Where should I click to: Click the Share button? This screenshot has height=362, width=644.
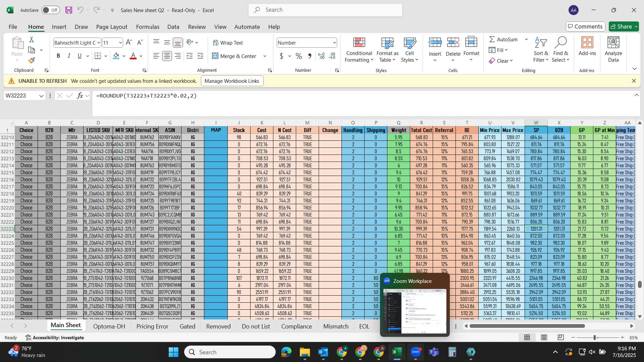(x=624, y=26)
